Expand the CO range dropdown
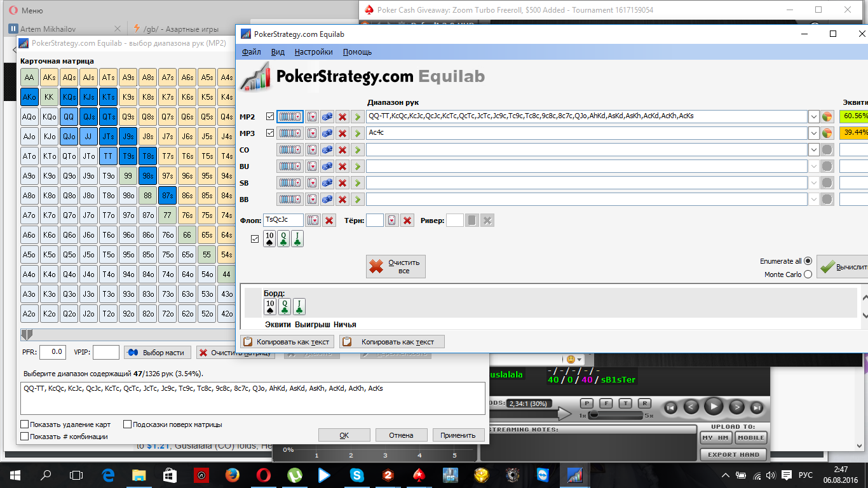Screen dimensions: 868x488 coord(813,150)
